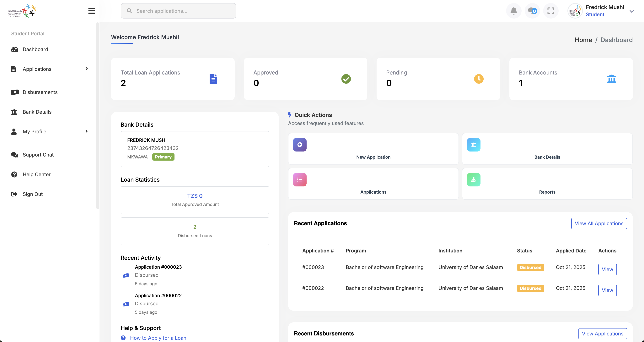View application #000023
The width and height of the screenshot is (644, 342).
[607, 269]
